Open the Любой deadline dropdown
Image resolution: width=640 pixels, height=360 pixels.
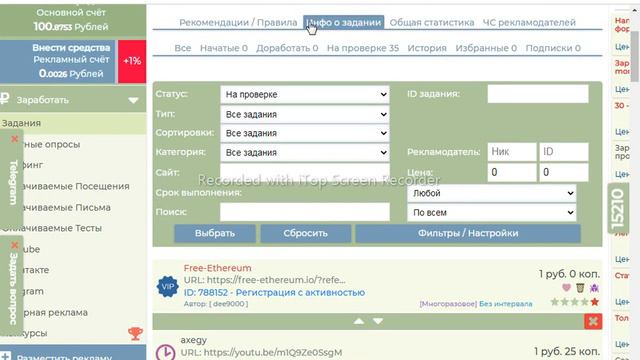[x=491, y=193]
